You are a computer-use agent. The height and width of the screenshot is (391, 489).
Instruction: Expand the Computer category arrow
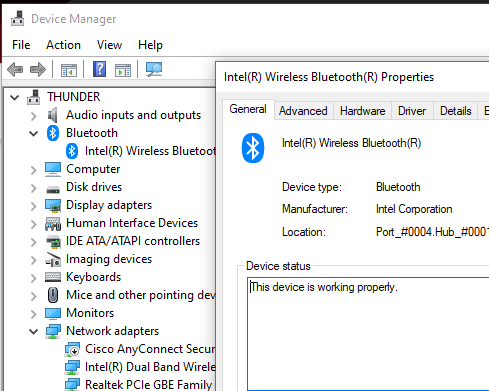(33, 170)
